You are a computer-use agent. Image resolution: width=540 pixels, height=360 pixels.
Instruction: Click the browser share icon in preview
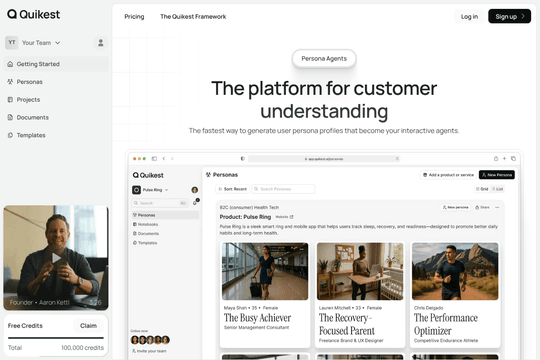496,159
